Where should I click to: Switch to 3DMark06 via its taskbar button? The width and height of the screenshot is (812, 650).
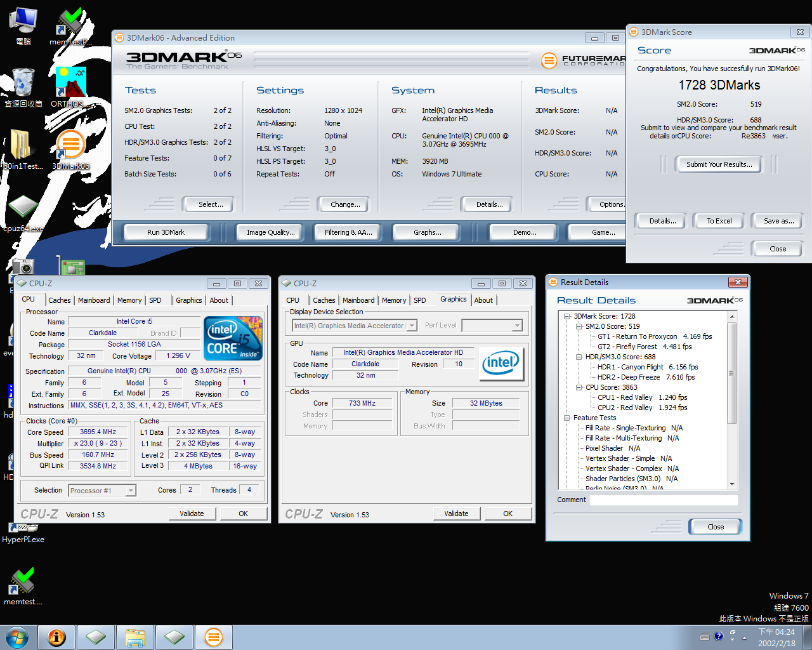pyautogui.click(x=214, y=637)
